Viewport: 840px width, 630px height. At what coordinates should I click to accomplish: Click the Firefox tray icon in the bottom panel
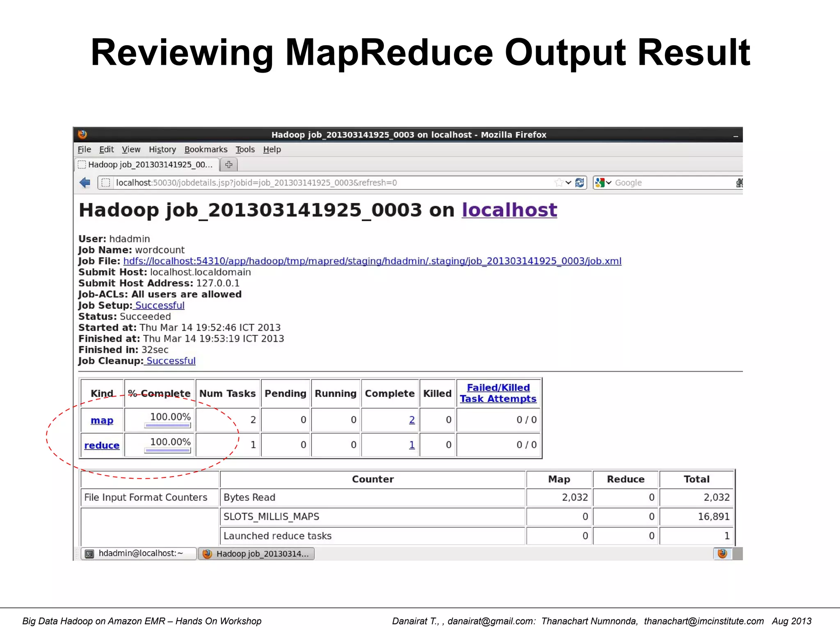pyautogui.click(x=722, y=553)
